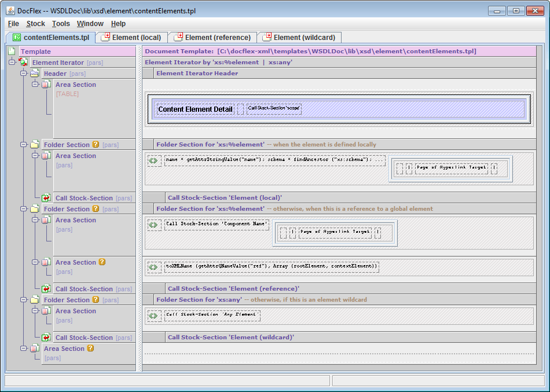Collapse the Header node in tree

[24, 74]
